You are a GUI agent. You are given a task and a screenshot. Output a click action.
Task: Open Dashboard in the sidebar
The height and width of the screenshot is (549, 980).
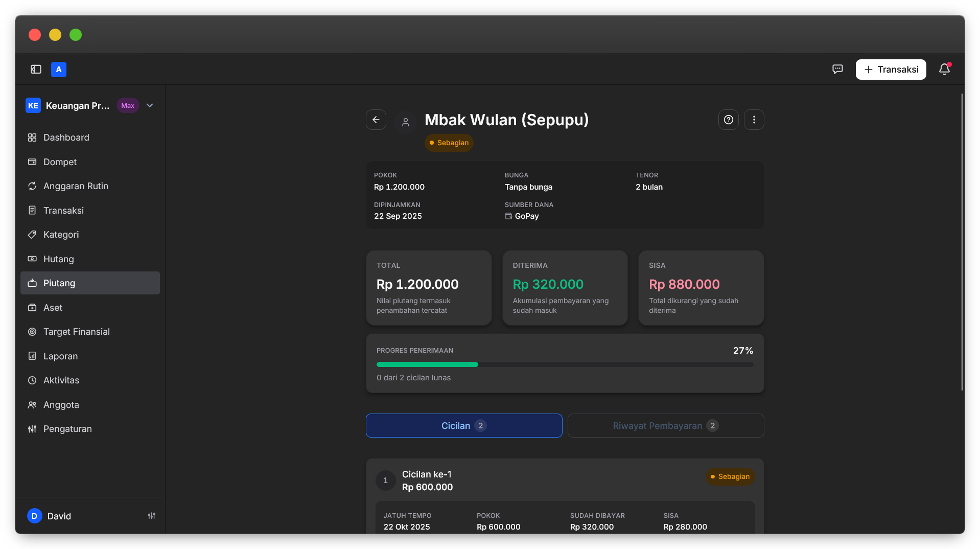tap(90, 138)
